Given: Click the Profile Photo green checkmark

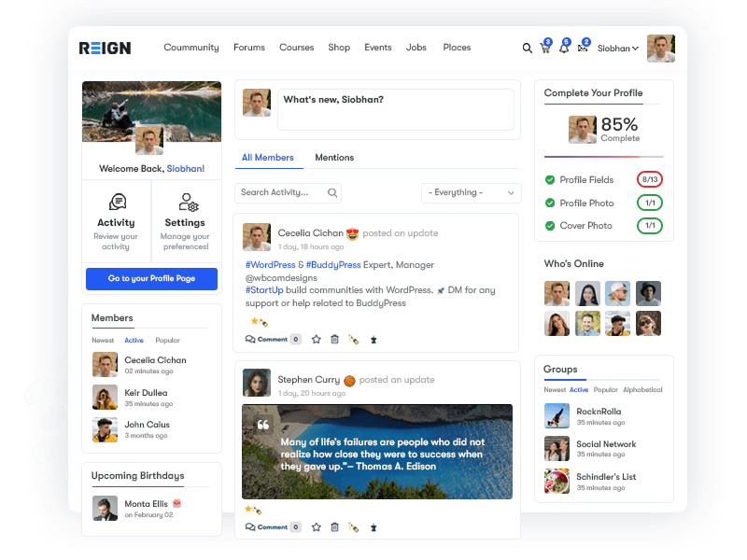Looking at the screenshot, I should [550, 203].
